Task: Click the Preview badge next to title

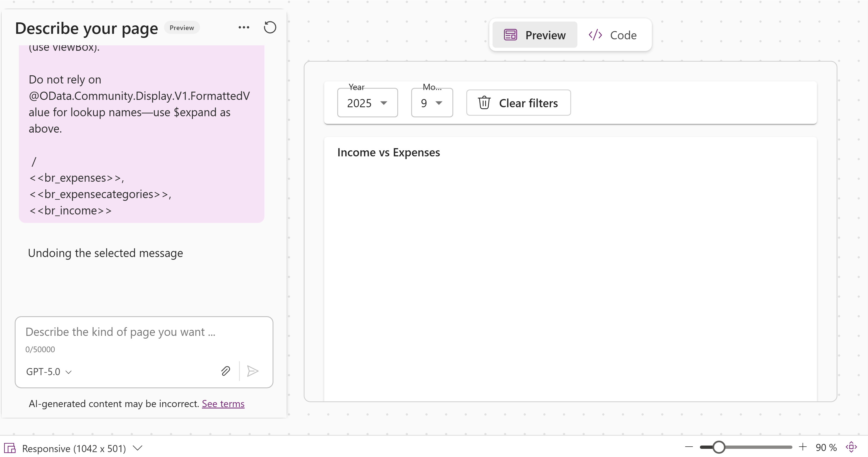Action: [182, 28]
